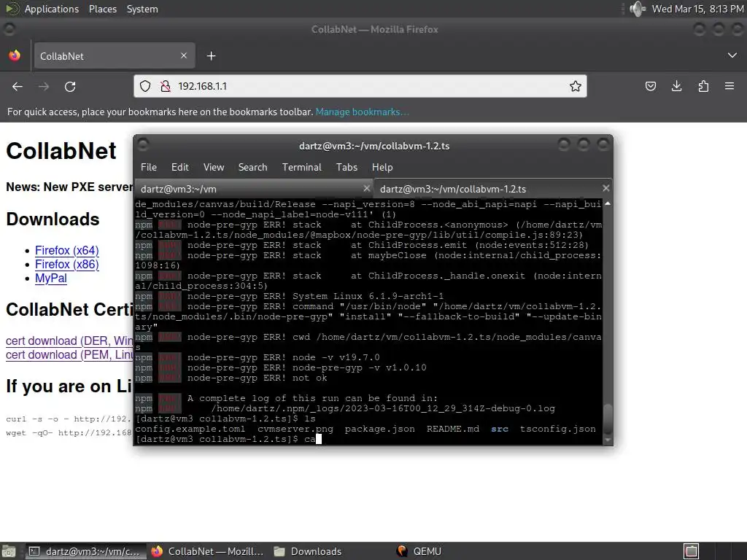The image size is (747, 560).
Task: Switch to CollabNet Mozilla taskbar entry
Action: 207,551
